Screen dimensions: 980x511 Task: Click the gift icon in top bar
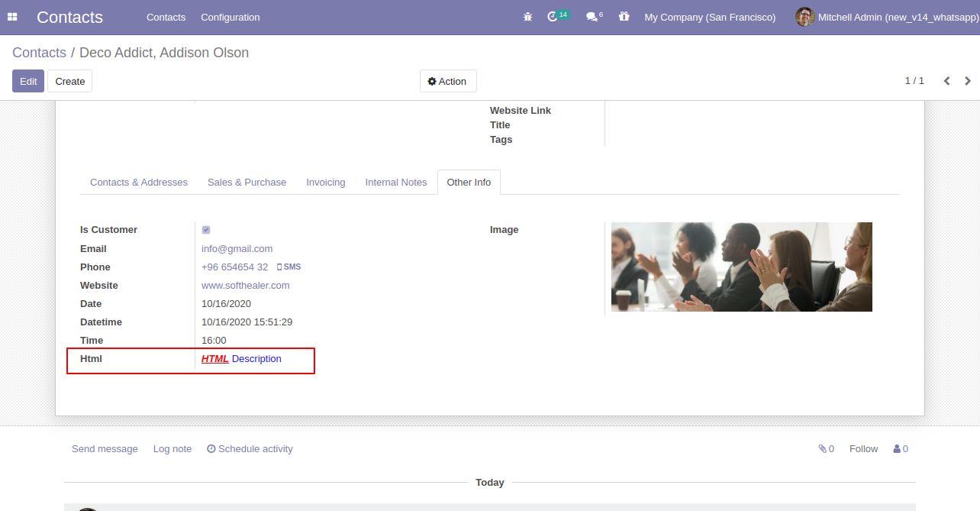click(624, 17)
